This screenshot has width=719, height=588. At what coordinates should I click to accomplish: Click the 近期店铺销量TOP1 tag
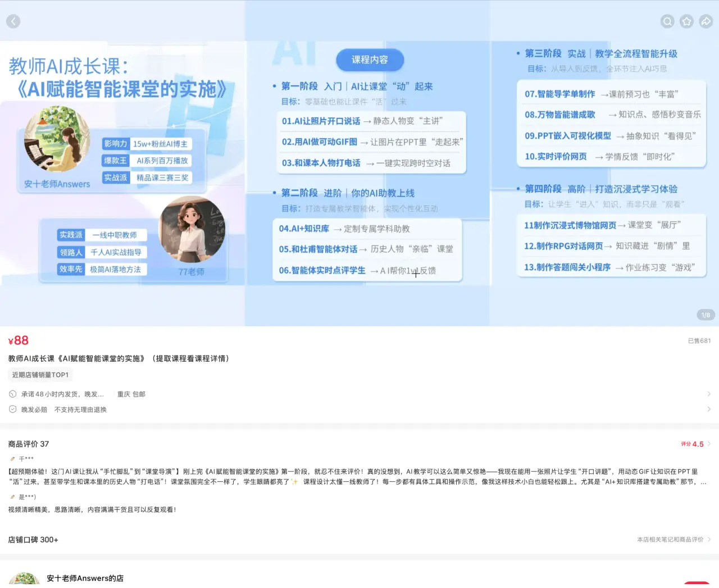[x=40, y=375]
